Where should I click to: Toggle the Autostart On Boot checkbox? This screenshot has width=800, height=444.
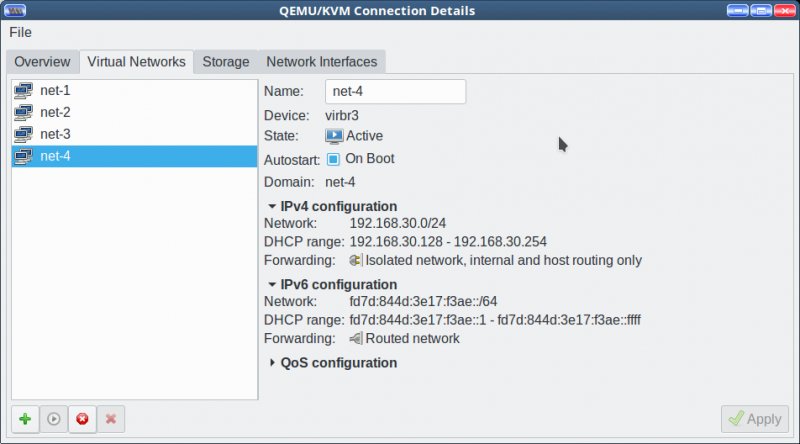tap(333, 159)
